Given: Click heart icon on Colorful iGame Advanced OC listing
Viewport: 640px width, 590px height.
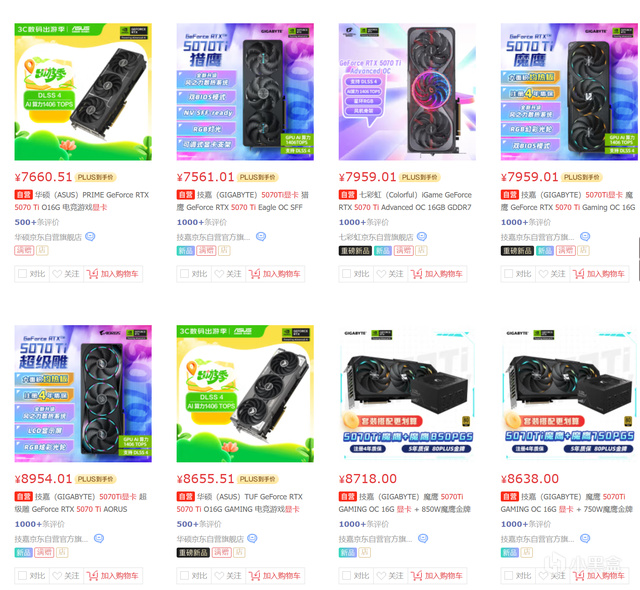Looking at the screenshot, I should (381, 274).
